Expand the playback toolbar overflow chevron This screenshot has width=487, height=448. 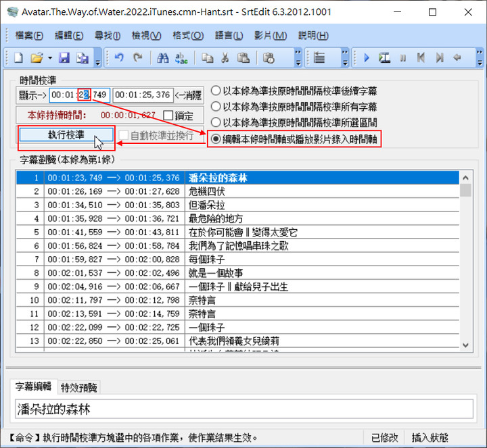[480, 57]
